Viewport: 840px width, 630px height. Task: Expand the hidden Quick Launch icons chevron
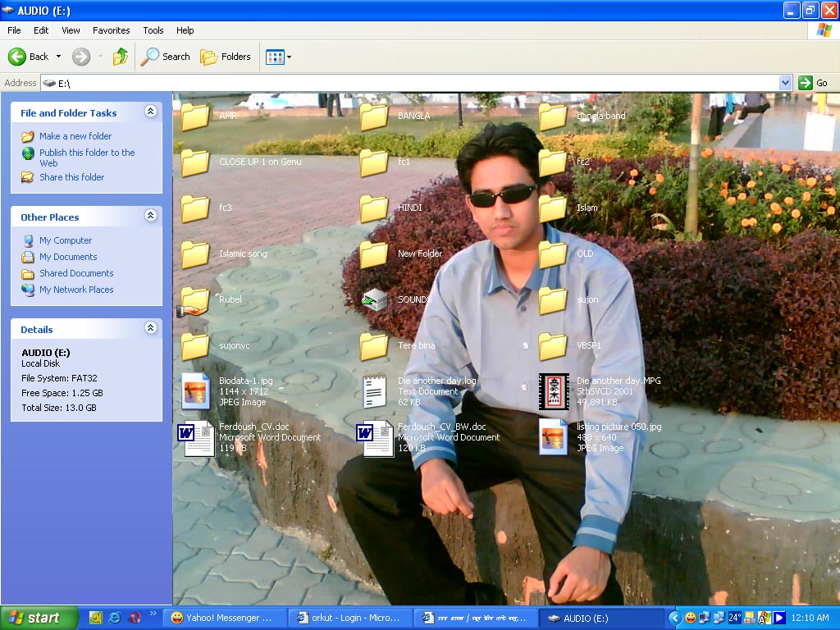coord(153,614)
